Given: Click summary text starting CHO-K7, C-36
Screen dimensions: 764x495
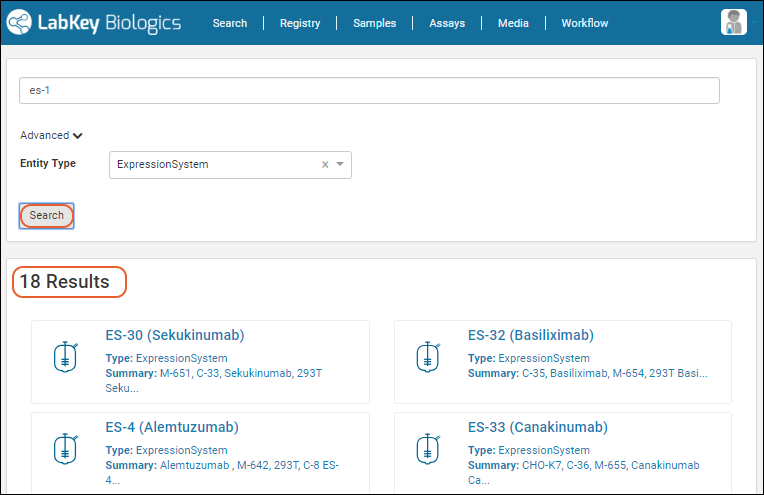Looking at the screenshot, I should click(x=584, y=473).
